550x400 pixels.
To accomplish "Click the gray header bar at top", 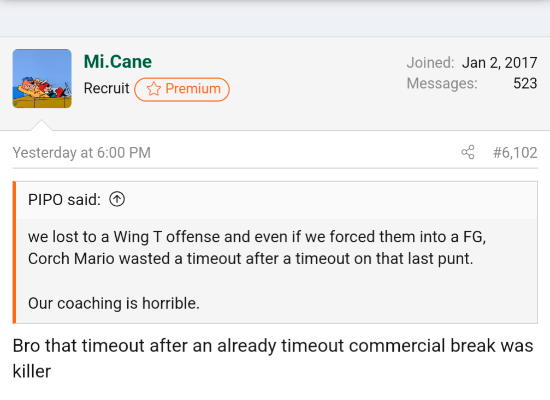I will [275, 18].
